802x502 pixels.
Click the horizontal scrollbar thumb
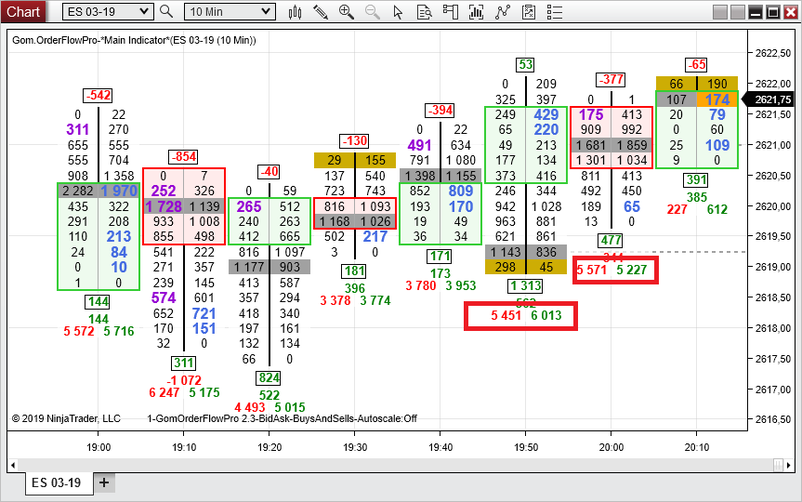(778, 465)
